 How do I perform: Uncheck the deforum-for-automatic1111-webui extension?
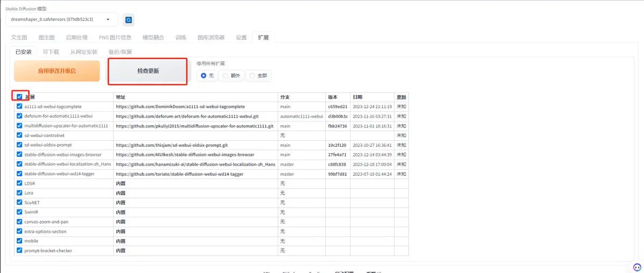point(20,116)
